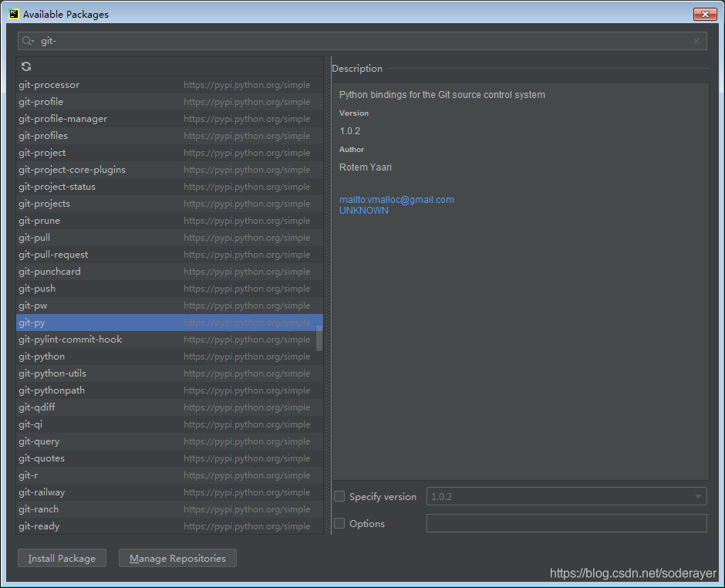The height and width of the screenshot is (588, 725).
Task: Select the git-punchcard package
Action: [49, 271]
